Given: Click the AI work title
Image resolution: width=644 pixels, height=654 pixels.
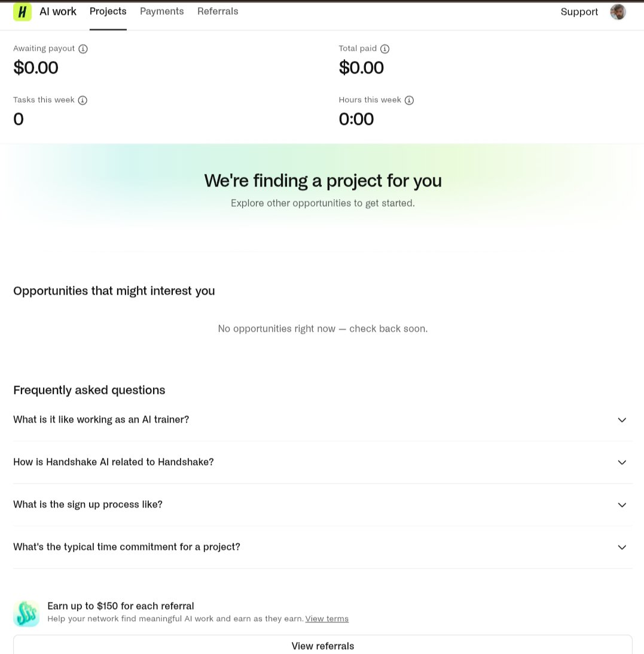Looking at the screenshot, I should click(58, 12).
